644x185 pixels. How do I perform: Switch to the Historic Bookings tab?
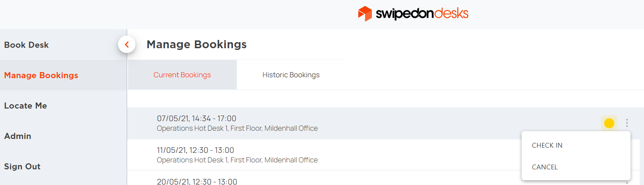click(x=291, y=75)
